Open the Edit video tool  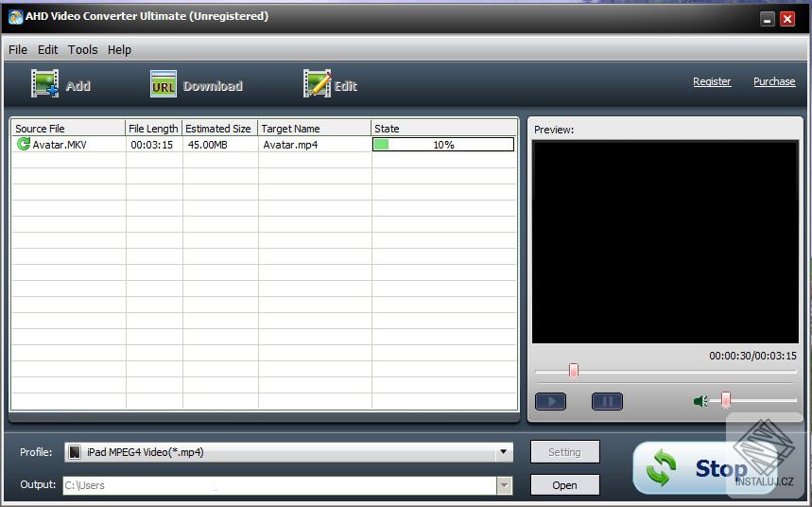330,84
